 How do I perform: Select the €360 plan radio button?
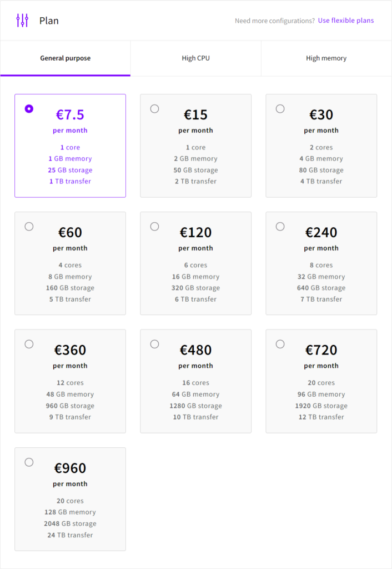point(29,345)
